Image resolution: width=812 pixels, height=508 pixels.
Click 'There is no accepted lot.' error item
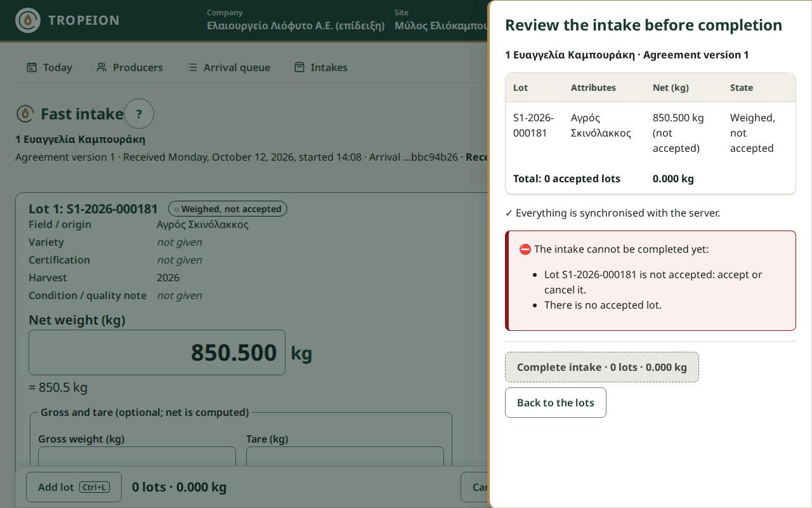[x=603, y=305]
